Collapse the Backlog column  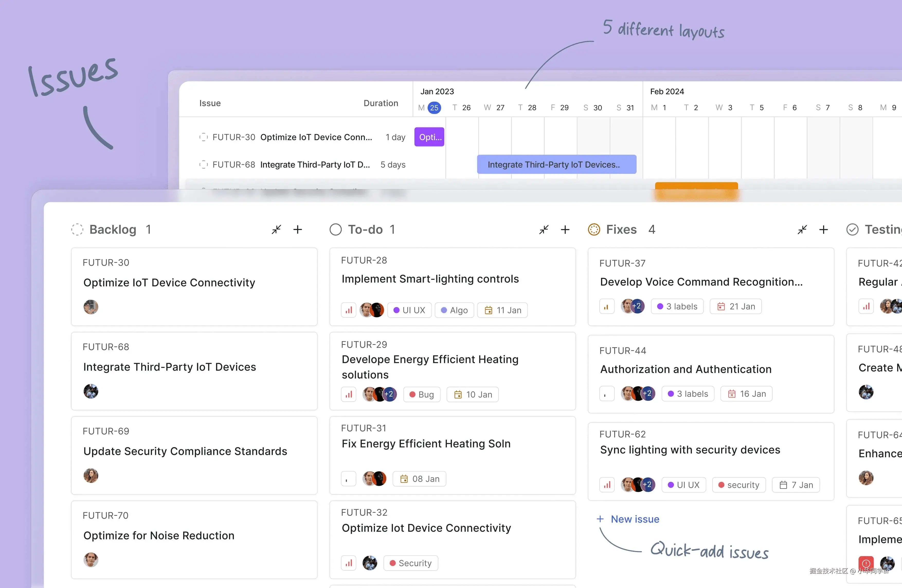point(276,229)
